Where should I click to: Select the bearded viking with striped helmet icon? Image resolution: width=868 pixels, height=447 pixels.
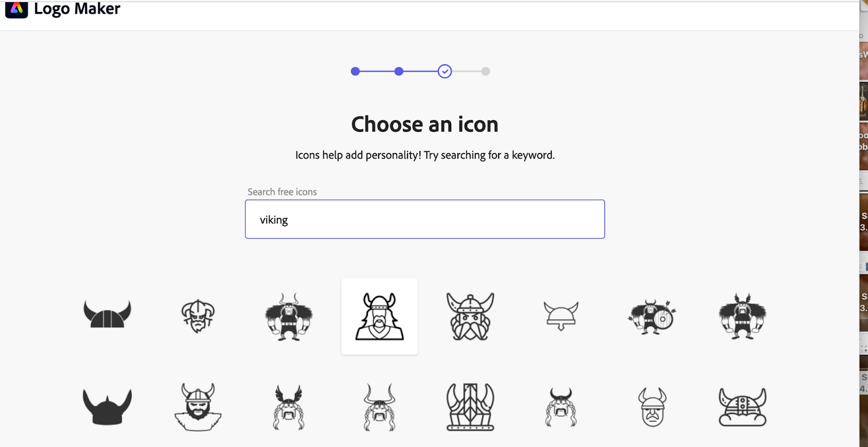197,407
